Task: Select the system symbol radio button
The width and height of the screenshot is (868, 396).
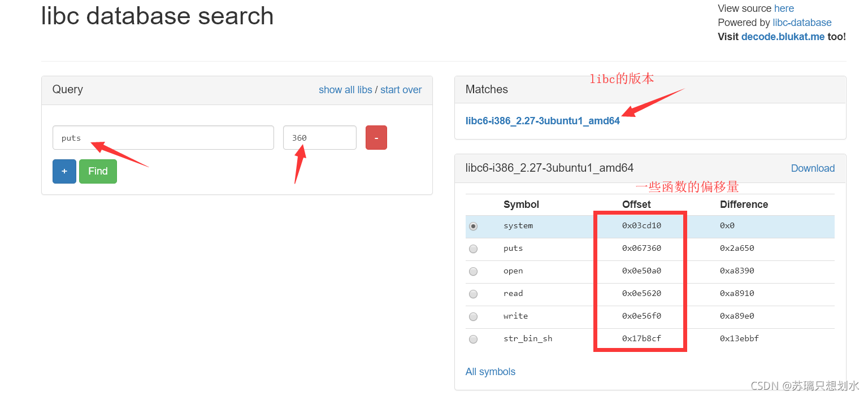Action: pyautogui.click(x=473, y=226)
